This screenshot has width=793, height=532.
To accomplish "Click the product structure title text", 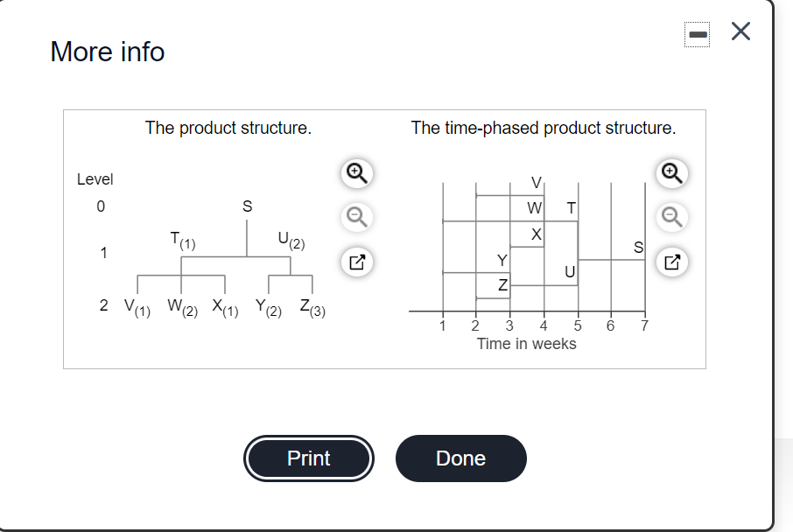I will (x=228, y=128).
